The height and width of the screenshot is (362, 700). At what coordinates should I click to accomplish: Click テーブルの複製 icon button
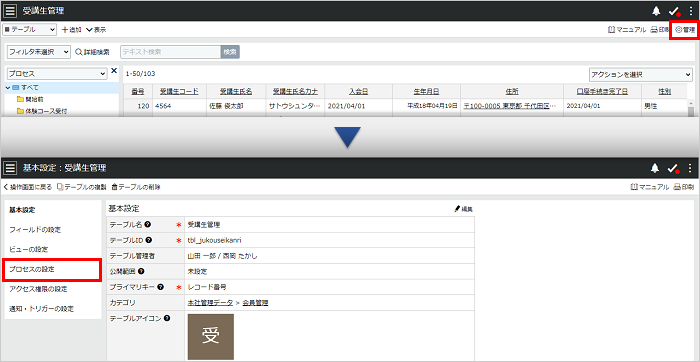(82, 187)
